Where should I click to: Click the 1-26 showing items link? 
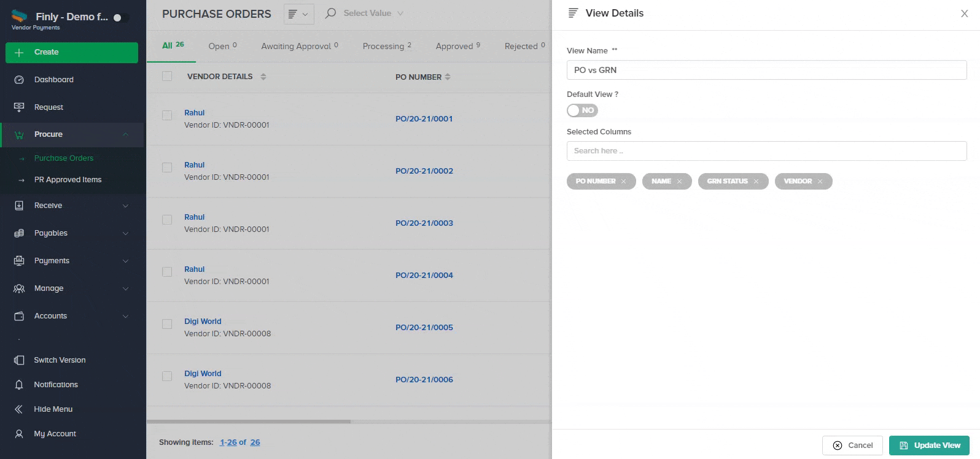(x=228, y=442)
